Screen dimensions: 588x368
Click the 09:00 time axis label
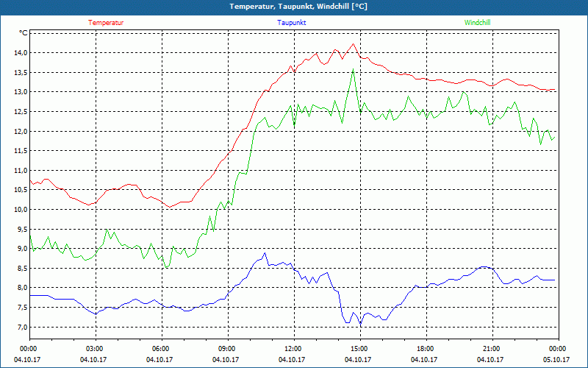[227, 349]
